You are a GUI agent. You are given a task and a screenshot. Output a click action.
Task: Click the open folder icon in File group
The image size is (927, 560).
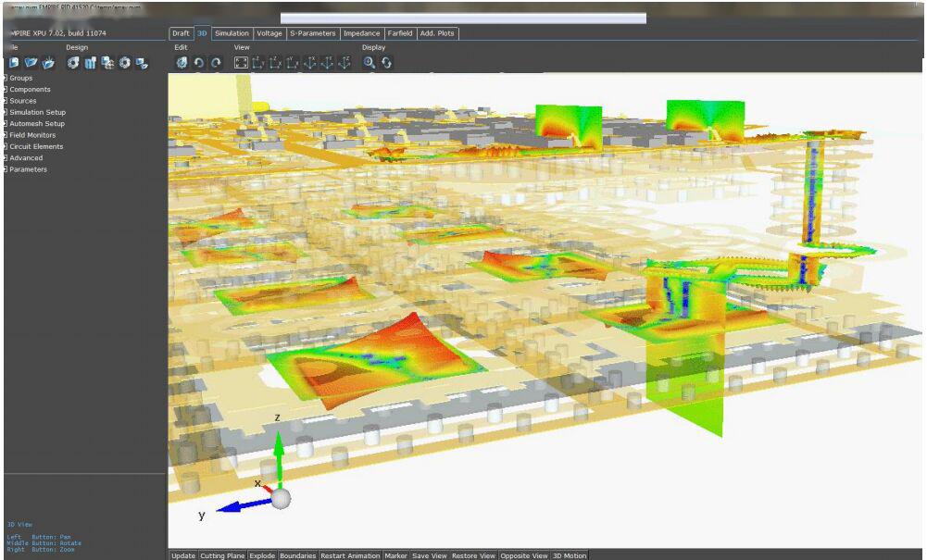pyautogui.click(x=31, y=63)
